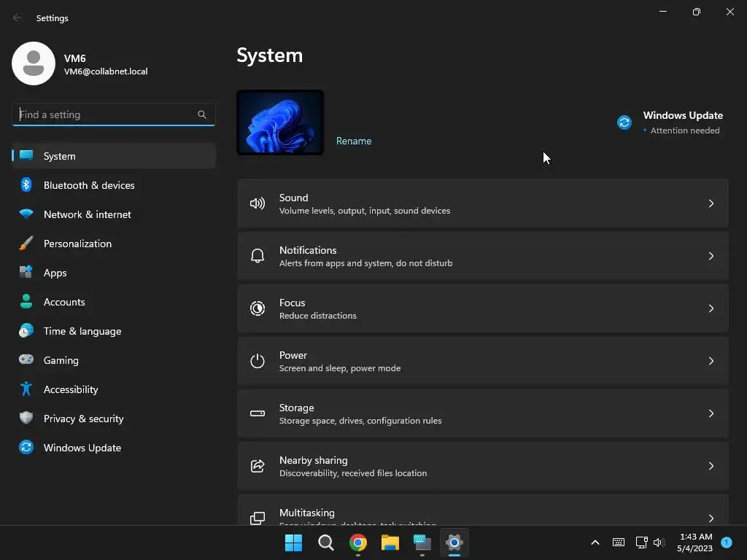Click the Power icon in System list
Viewport: 747px width, 560px height.
(258, 361)
